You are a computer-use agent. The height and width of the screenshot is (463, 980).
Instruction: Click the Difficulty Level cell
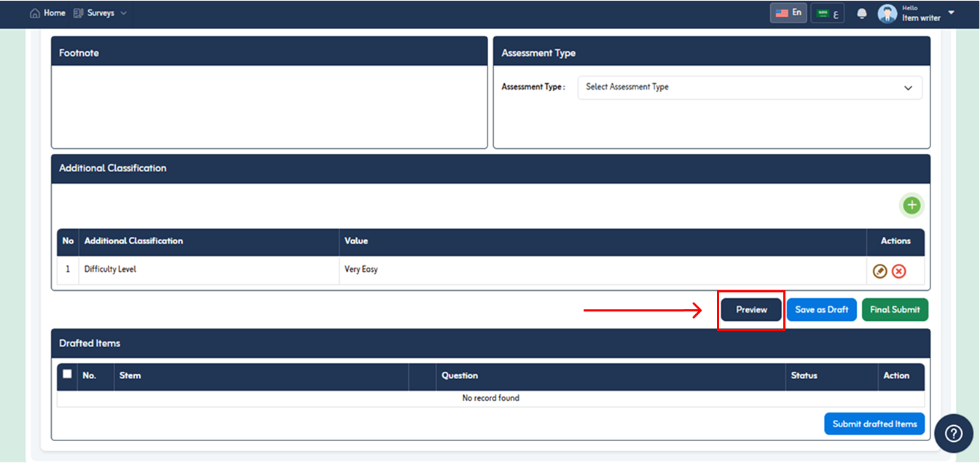209,270
